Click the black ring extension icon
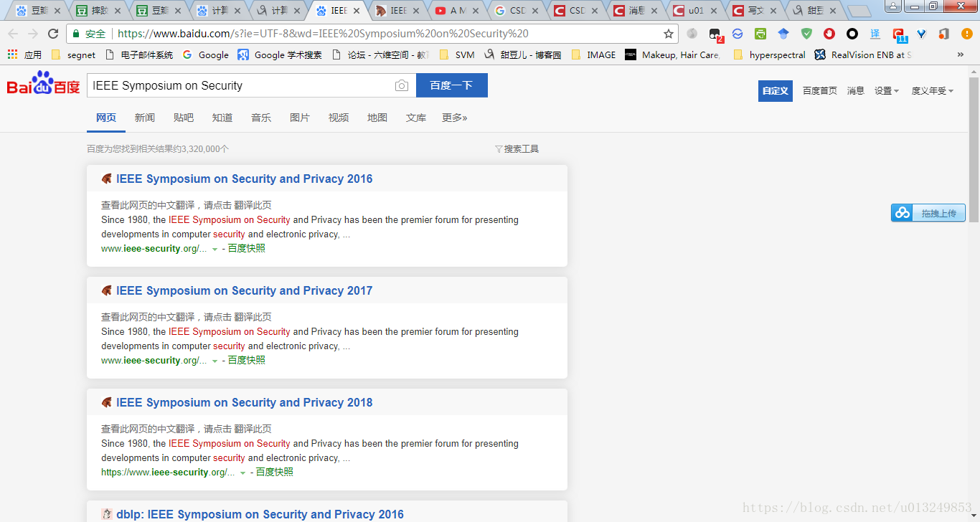 852,34
